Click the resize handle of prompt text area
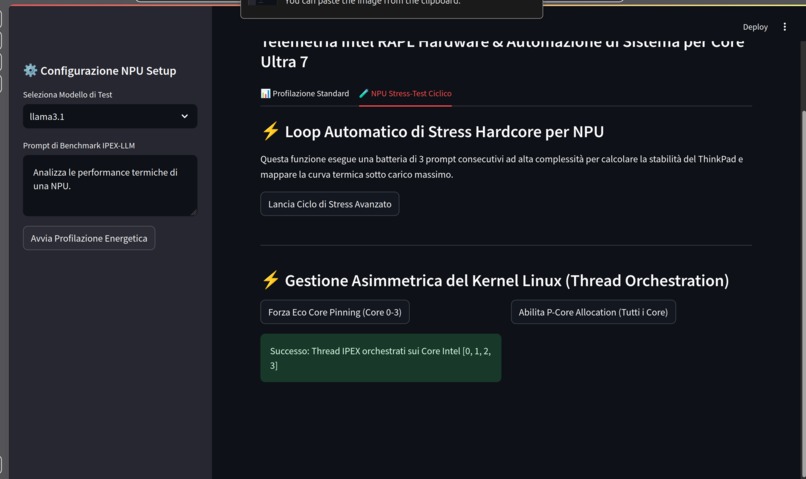Viewport: 806px width, 479px height. tap(193, 212)
